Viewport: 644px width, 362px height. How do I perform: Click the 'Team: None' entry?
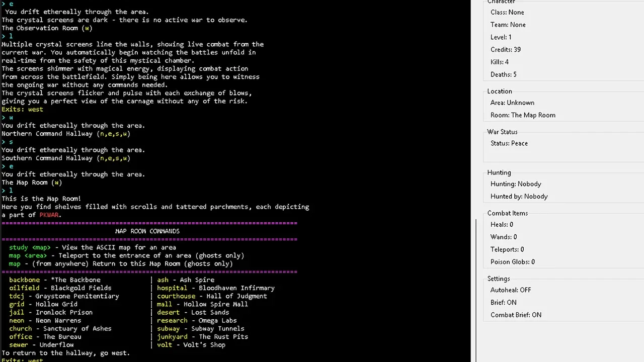(508, 25)
